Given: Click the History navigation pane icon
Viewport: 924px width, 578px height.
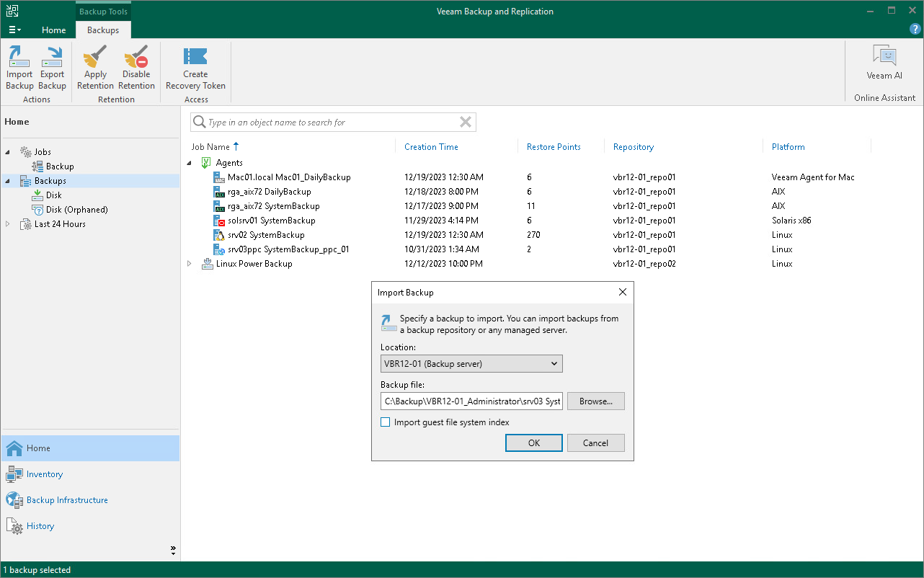Looking at the screenshot, I should click(x=14, y=526).
